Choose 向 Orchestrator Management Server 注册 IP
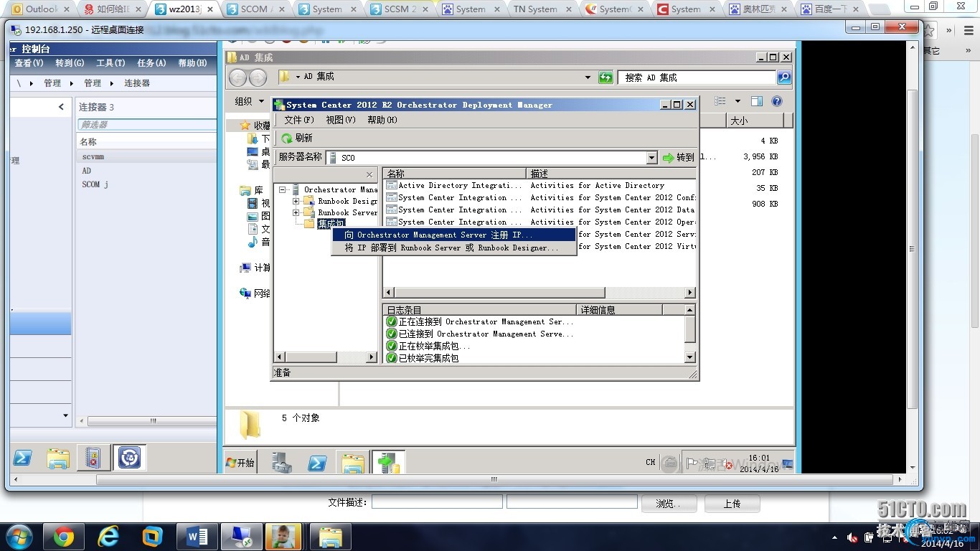 (x=454, y=235)
